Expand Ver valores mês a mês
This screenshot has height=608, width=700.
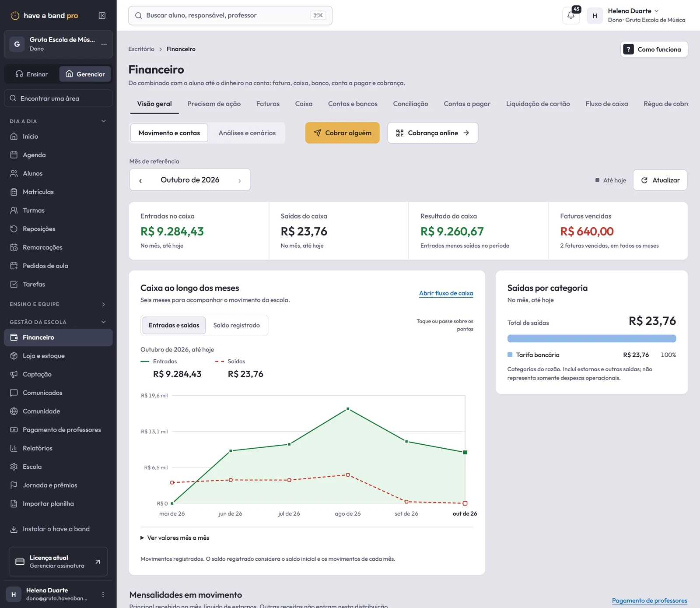point(175,538)
